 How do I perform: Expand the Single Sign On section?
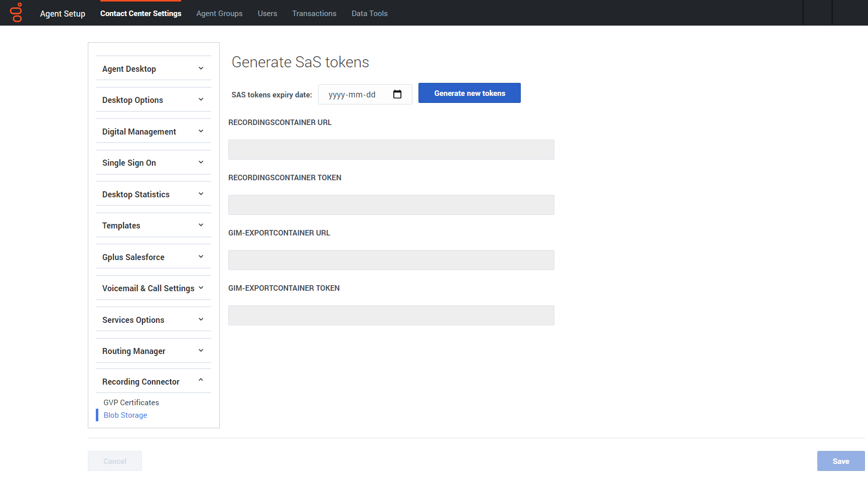tap(154, 163)
